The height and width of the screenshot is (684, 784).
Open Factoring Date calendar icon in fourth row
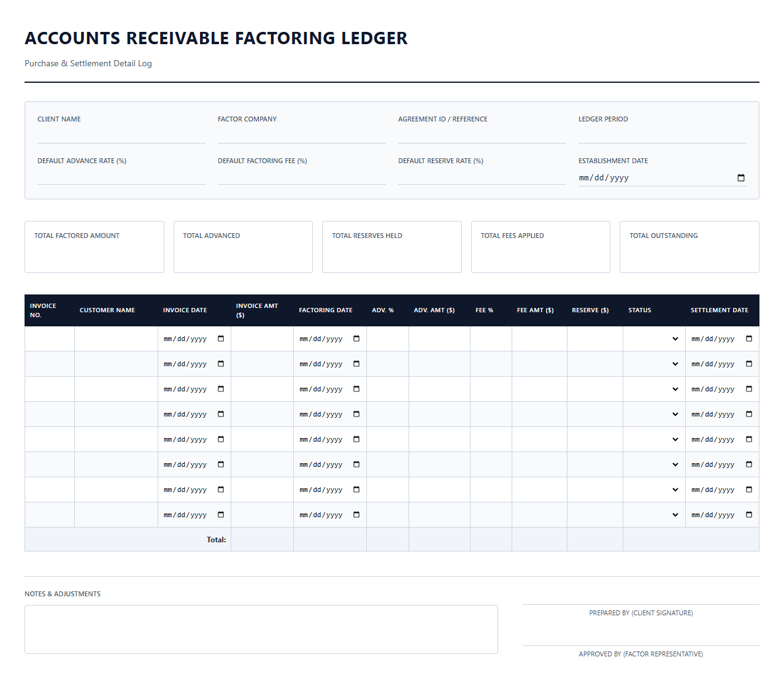356,414
